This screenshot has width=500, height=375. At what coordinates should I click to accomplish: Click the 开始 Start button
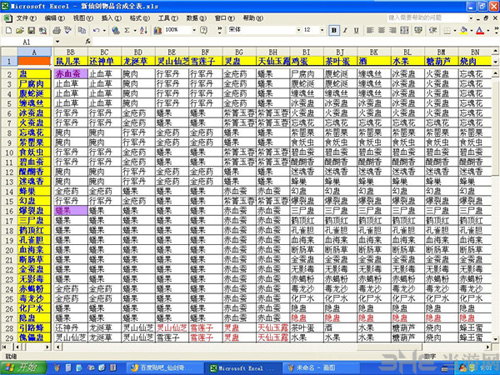coord(23,367)
